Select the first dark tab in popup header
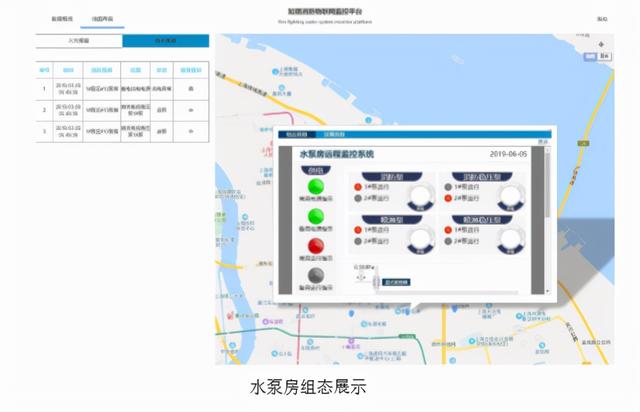640x412 pixels. click(x=297, y=134)
